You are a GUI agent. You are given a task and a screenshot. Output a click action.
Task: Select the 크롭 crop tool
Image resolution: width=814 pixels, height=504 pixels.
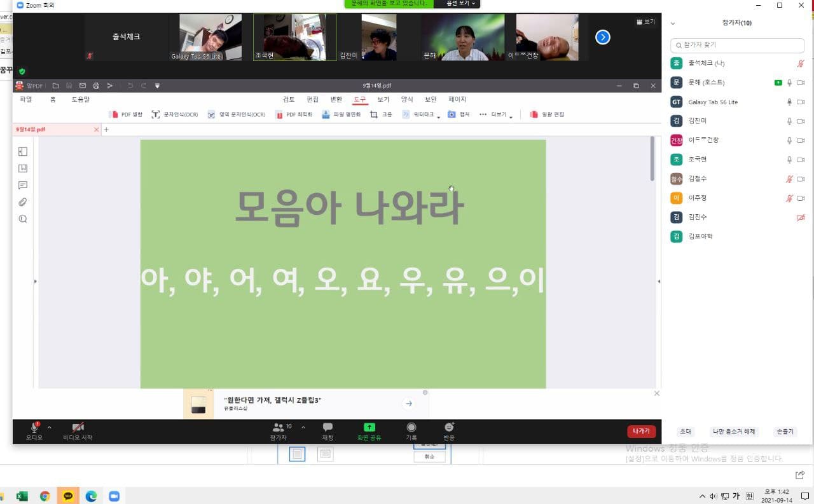pos(381,114)
